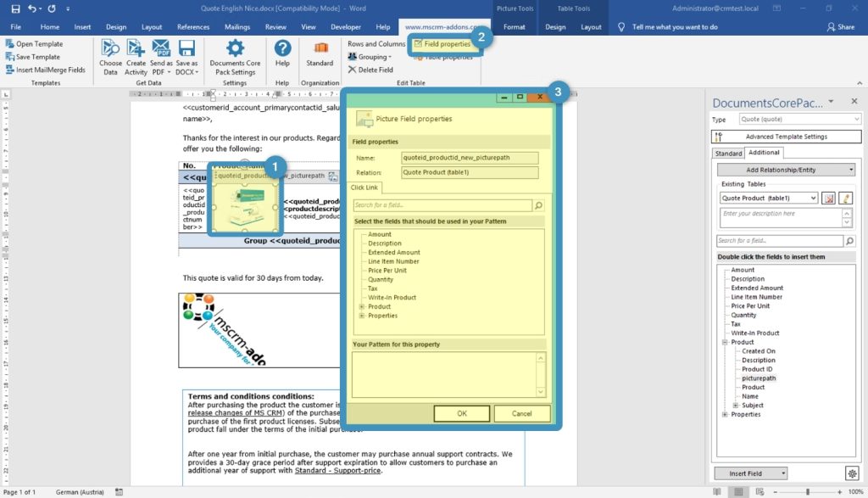Click Delete Field in Edit Table group

coord(370,70)
